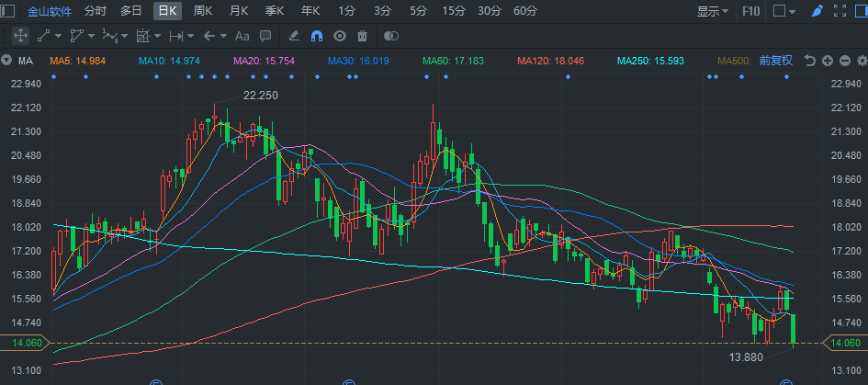The width and height of the screenshot is (868, 385).
Task: Click the 前复权 price adjustment option
Action: 775,61
